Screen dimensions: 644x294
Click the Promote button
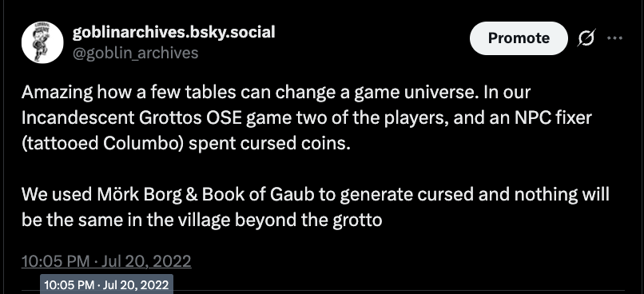(x=519, y=38)
